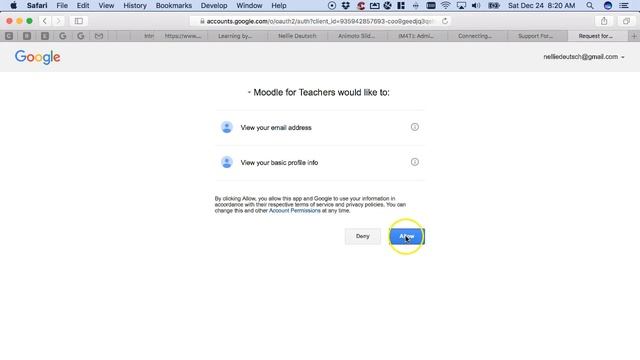The image size is (640, 360).
Task: Click the basic profile info person icon
Action: tap(227, 162)
